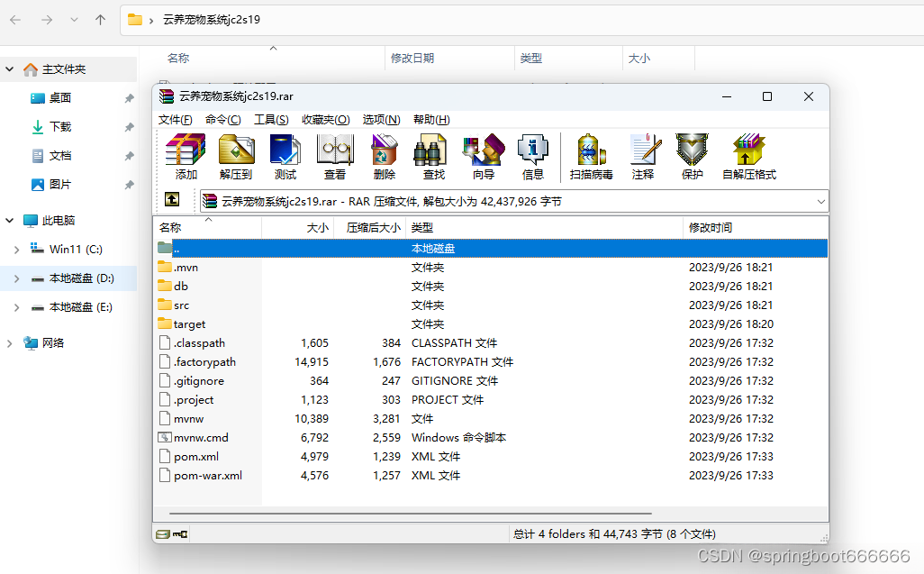Click the Test (测试) toolbar icon

(285, 150)
